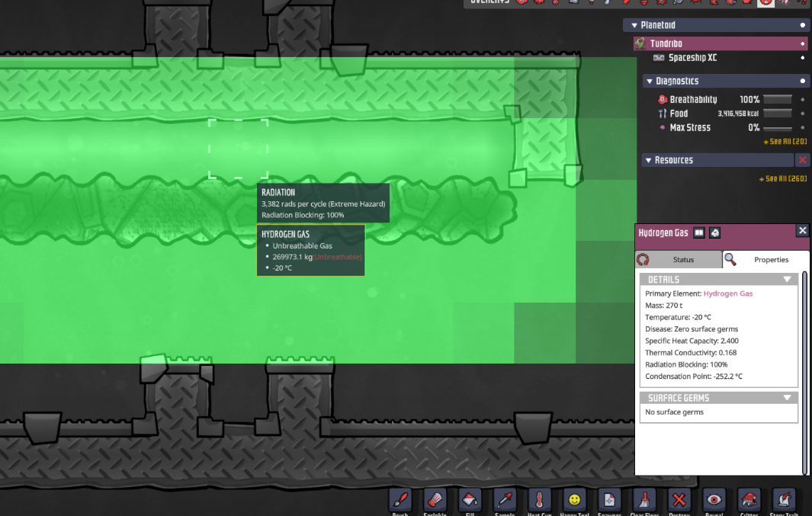The height and width of the screenshot is (516, 812).
Task: Click the 'No surface germs' text
Action: pos(674,412)
